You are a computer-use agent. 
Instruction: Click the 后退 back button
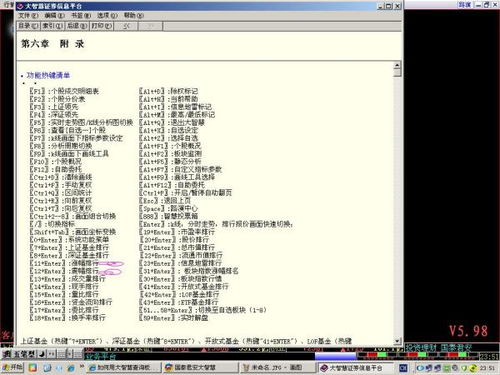tap(77, 26)
